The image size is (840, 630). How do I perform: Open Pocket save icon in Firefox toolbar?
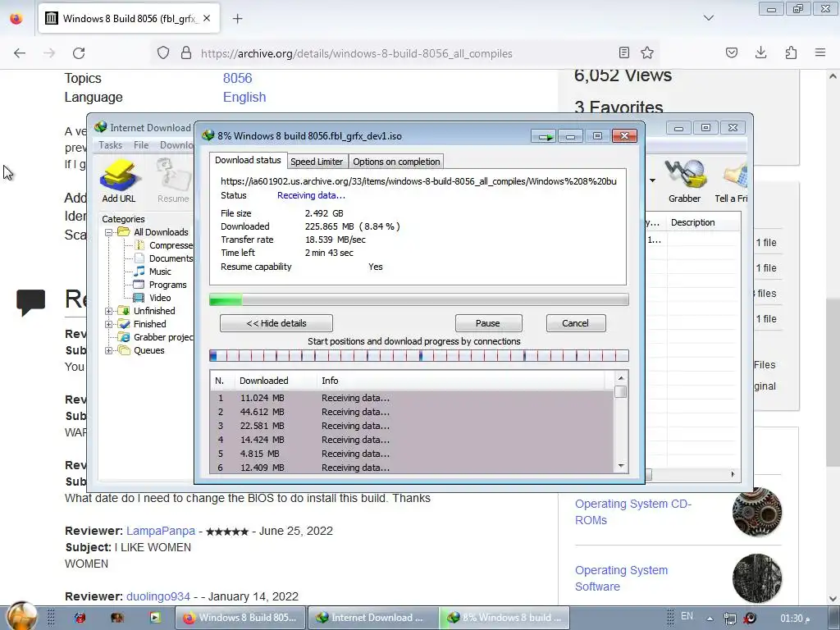[x=731, y=52]
